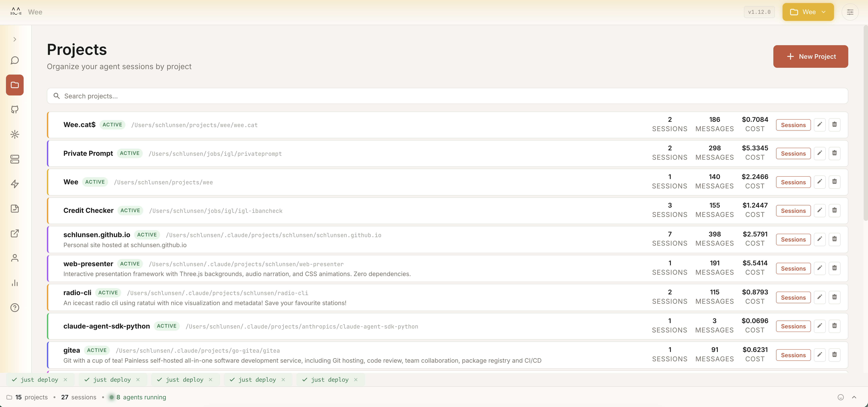The image size is (868, 407).
Task: Delete the radio-cli project
Action: click(x=834, y=297)
